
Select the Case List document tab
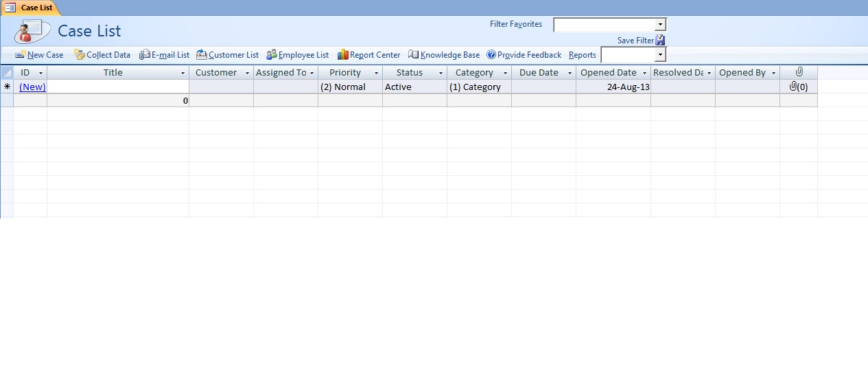coord(30,8)
